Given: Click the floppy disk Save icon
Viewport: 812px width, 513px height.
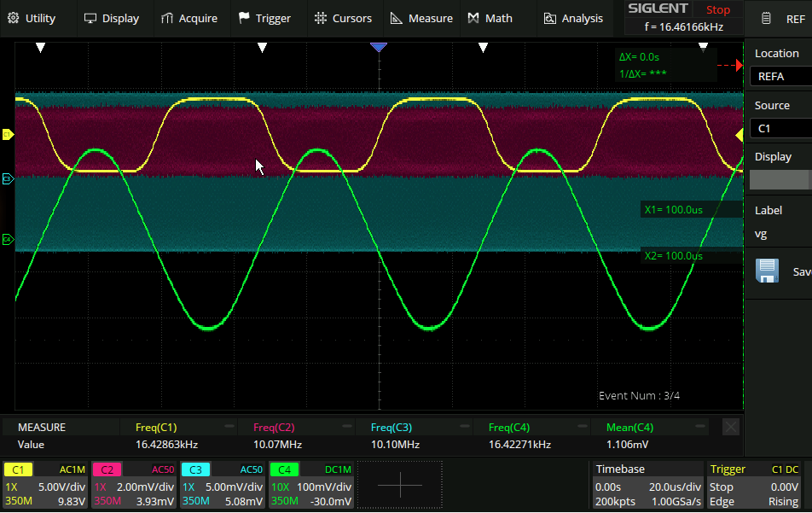Looking at the screenshot, I should (x=768, y=271).
